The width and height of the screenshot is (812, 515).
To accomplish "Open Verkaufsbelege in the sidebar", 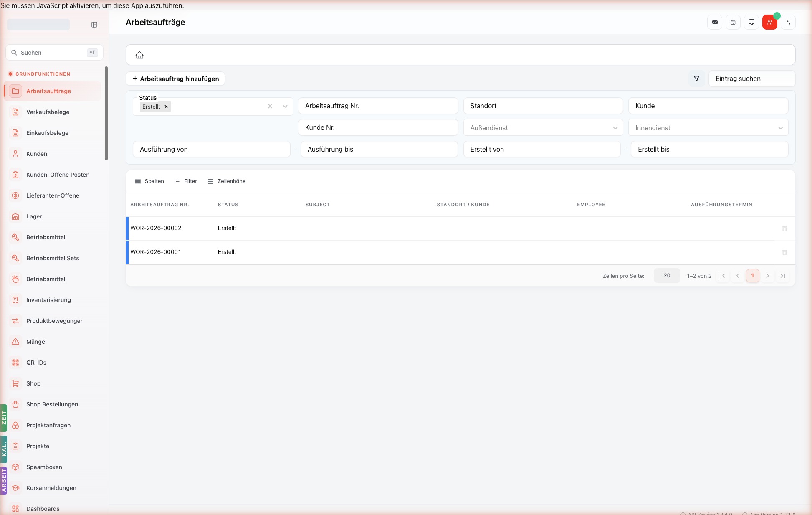I will [53, 112].
